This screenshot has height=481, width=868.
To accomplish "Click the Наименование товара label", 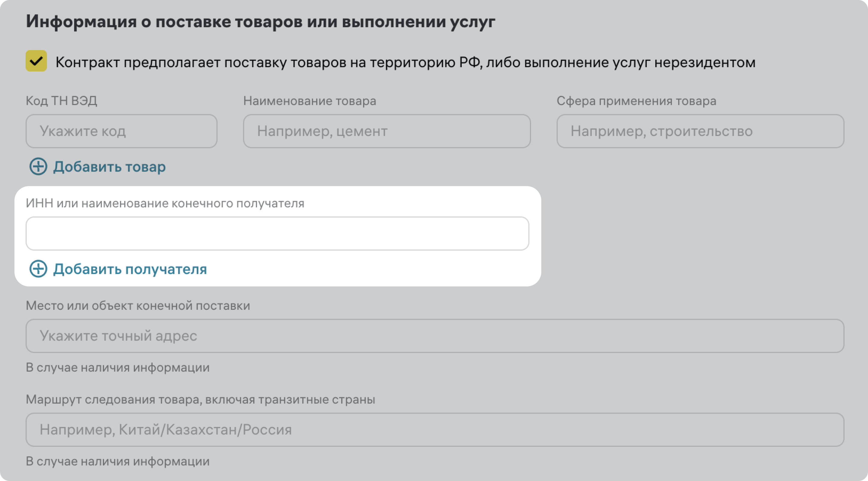I will click(309, 101).
